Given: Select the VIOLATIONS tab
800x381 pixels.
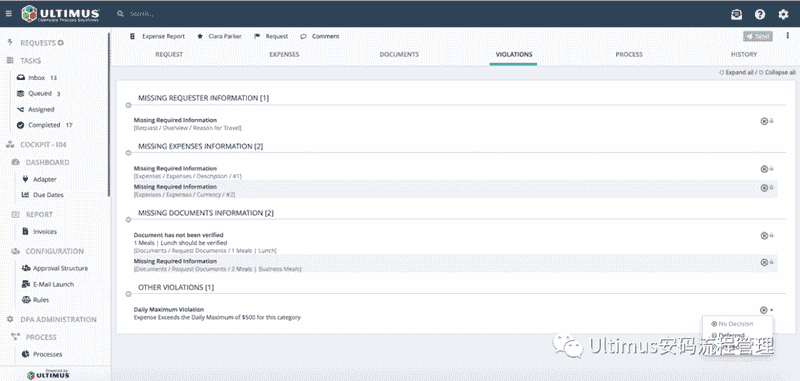Looking at the screenshot, I should (x=514, y=54).
